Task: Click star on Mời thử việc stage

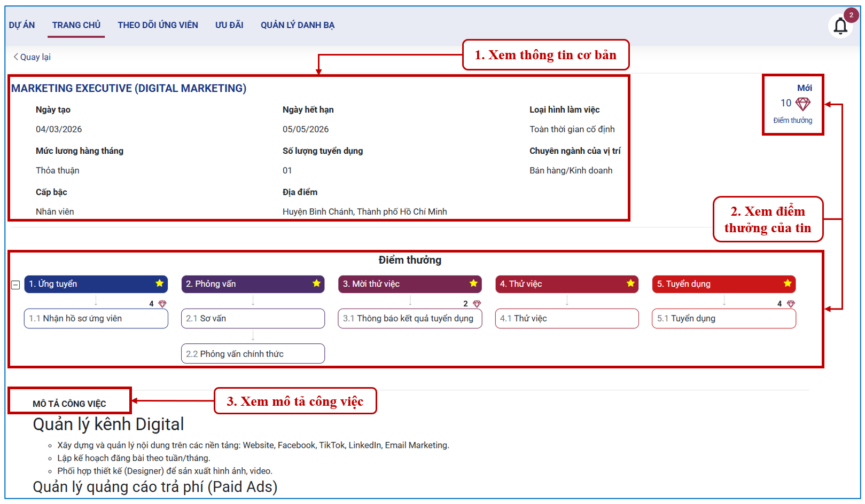Action: (473, 283)
